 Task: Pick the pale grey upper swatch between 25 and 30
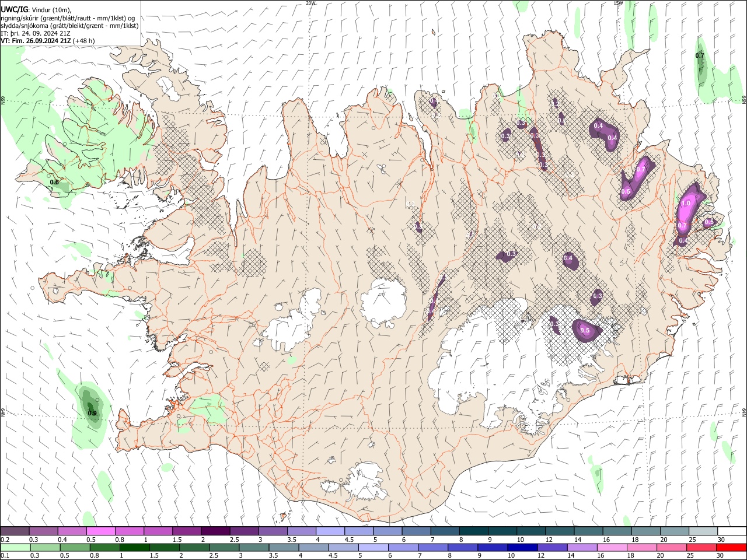pos(703,531)
